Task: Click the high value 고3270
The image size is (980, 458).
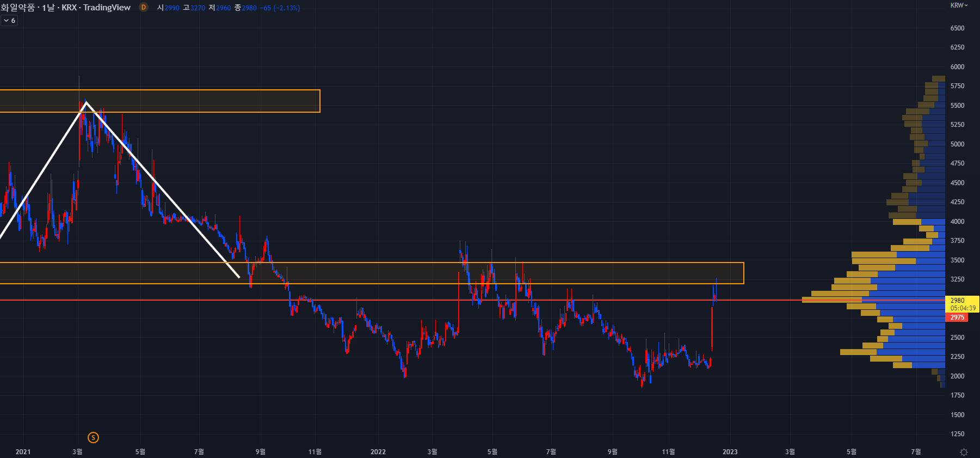Action: click(x=194, y=8)
